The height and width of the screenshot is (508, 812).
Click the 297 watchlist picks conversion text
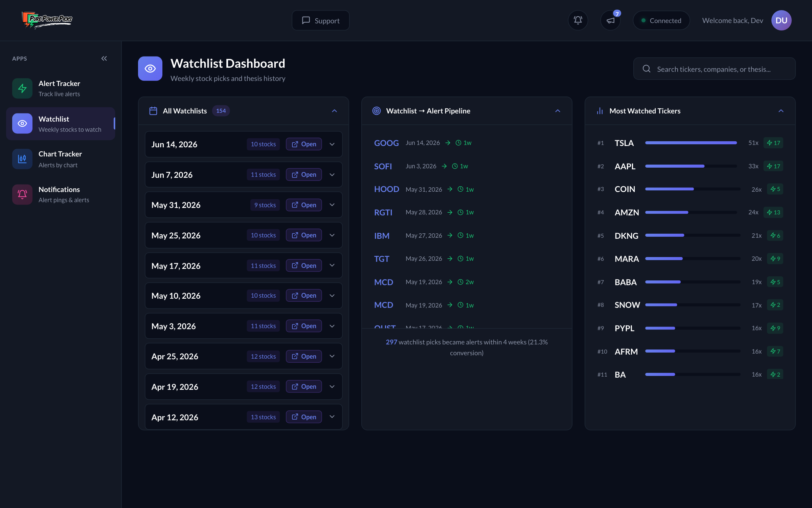coord(467,347)
